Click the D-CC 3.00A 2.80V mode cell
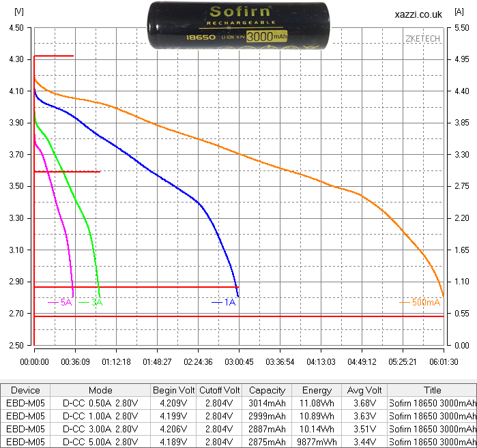Screen dimensions: 477x448 coord(100,429)
